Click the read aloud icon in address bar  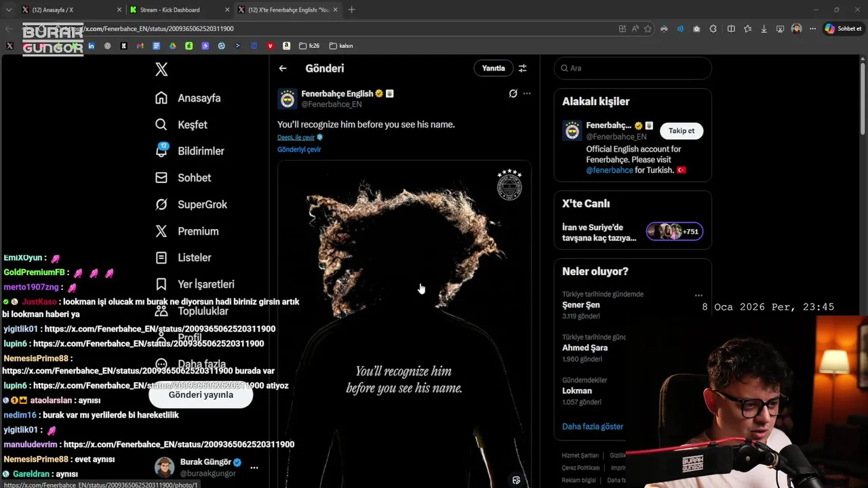[x=635, y=28]
